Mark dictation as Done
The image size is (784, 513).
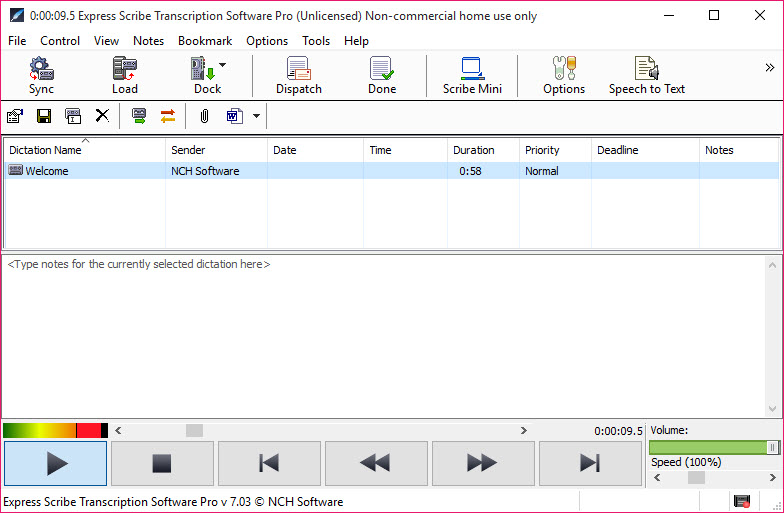382,75
